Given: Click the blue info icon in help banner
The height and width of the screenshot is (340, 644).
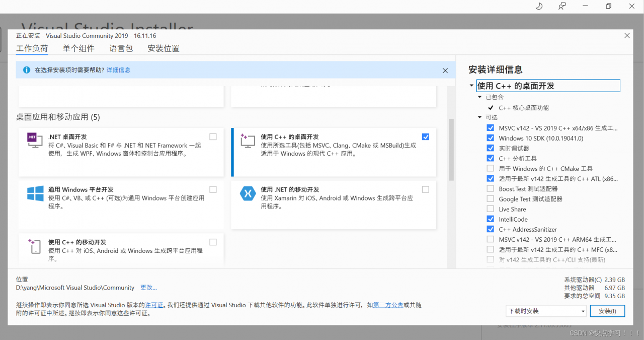Looking at the screenshot, I should tap(26, 70).
